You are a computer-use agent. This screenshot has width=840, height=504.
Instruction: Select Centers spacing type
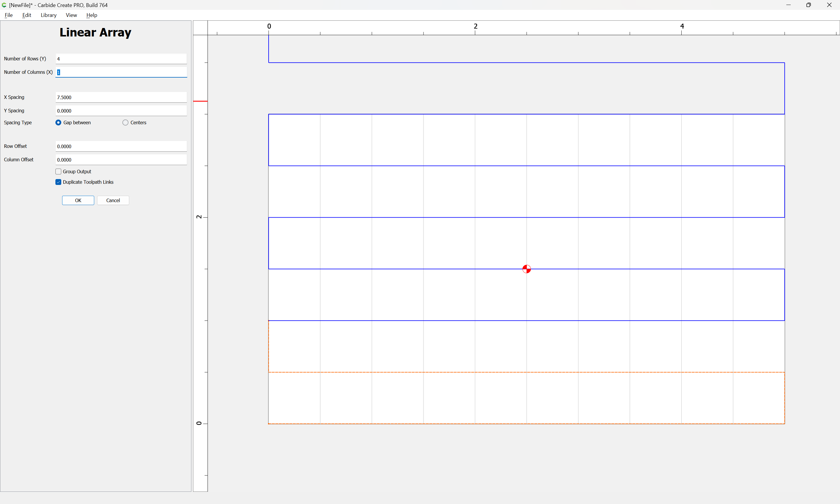coord(126,123)
